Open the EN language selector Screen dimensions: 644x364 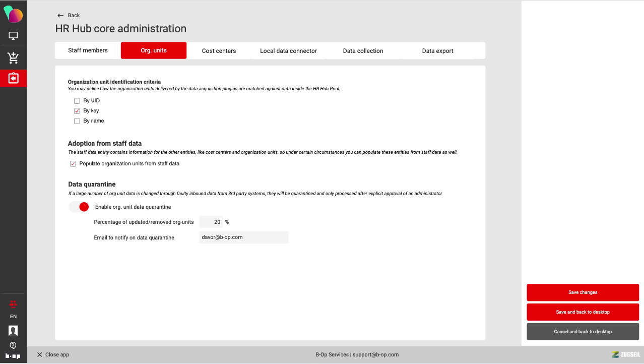pos(13,317)
